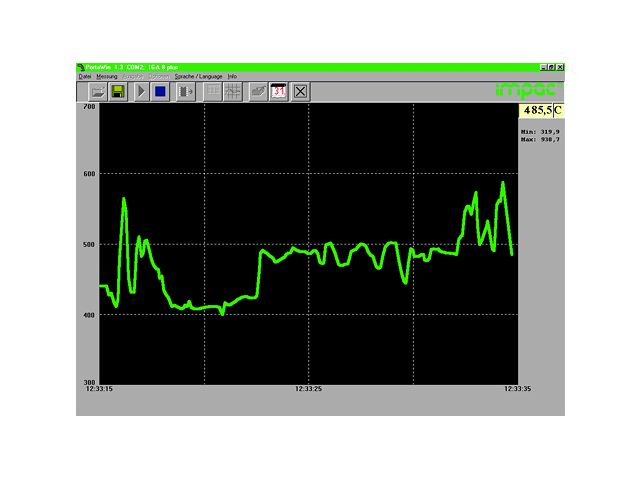The image size is (640, 480).
Task: Click the greyed-out Ausgabe menu
Action: (132, 76)
